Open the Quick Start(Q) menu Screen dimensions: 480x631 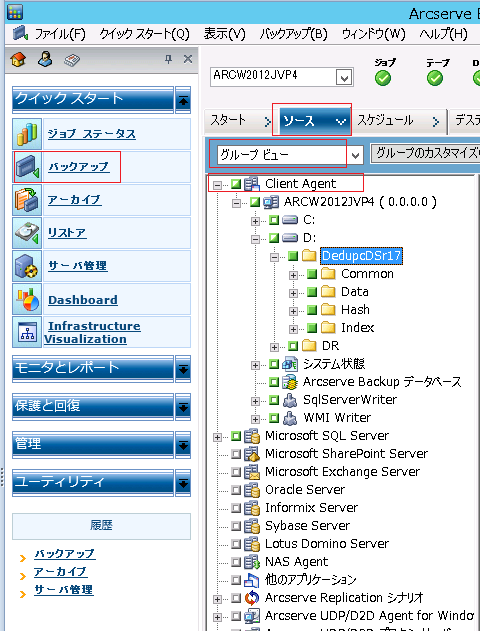(144, 34)
